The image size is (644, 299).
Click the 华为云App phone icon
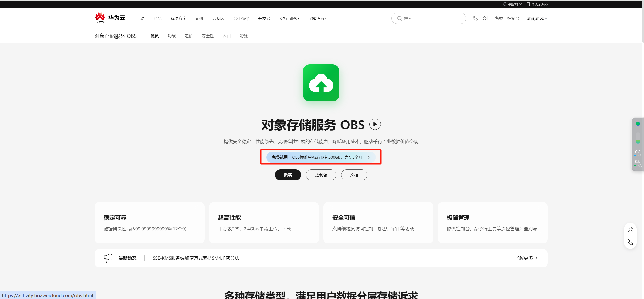tap(528, 4)
